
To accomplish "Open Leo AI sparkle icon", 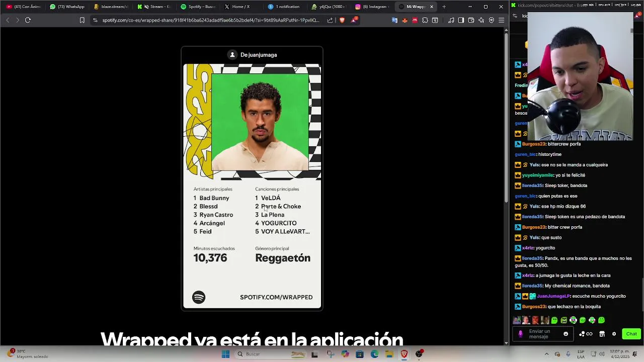I will point(481,20).
